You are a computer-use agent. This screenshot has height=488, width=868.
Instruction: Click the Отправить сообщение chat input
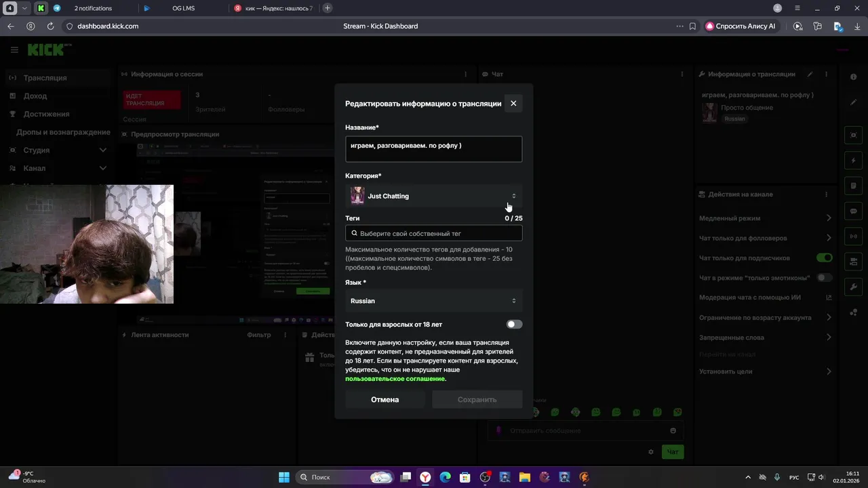tap(585, 431)
